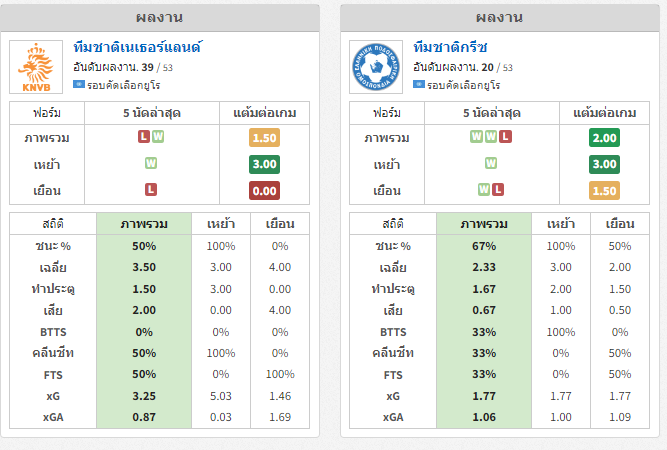Select ภาพรวม column in Netherlands stats table
667x450 pixels.
144,224
